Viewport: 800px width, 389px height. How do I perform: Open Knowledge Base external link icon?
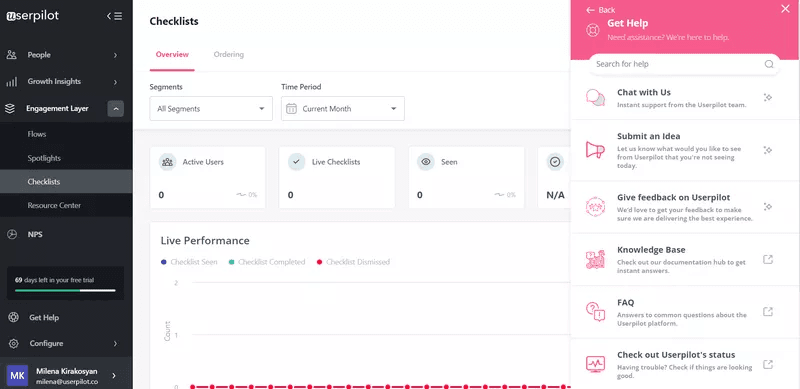[768, 259]
